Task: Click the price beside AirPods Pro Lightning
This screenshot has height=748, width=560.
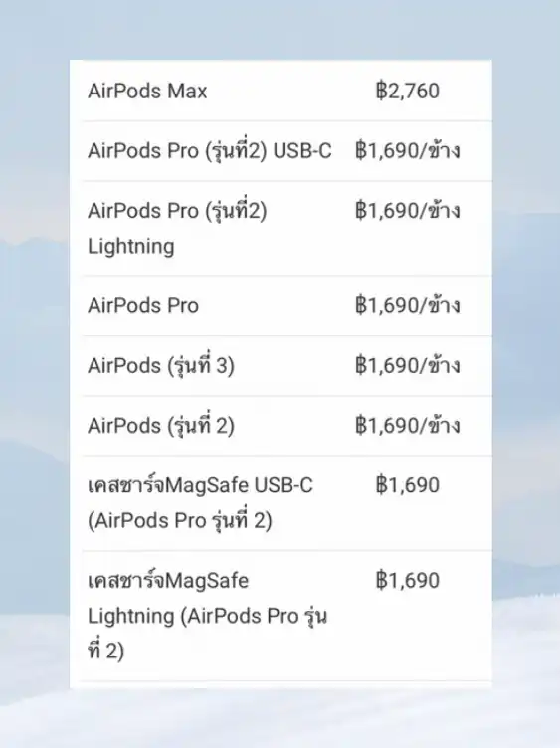Action: 408,210
